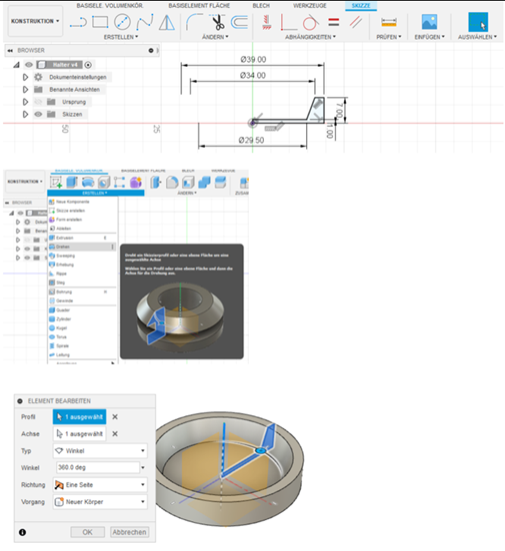Click the Revolve icon in solid toolbar

tap(88, 182)
